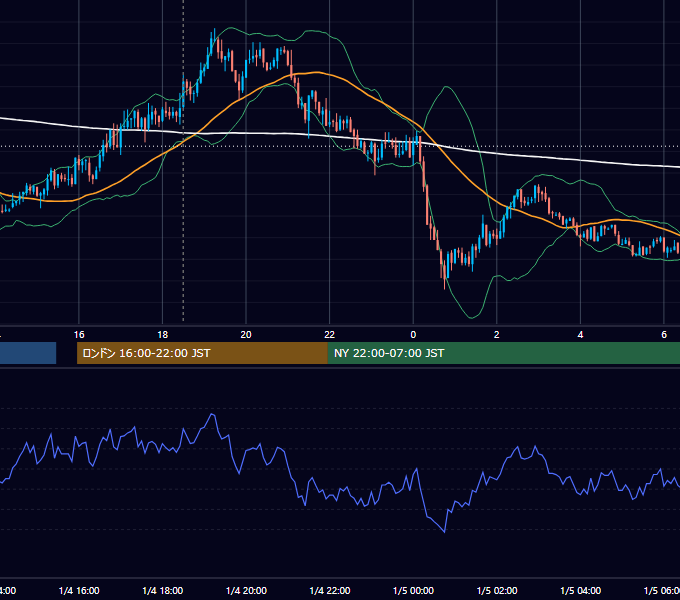680x600 pixels.
Task: Click the '1/4 22:00' date label
Action: 330,590
